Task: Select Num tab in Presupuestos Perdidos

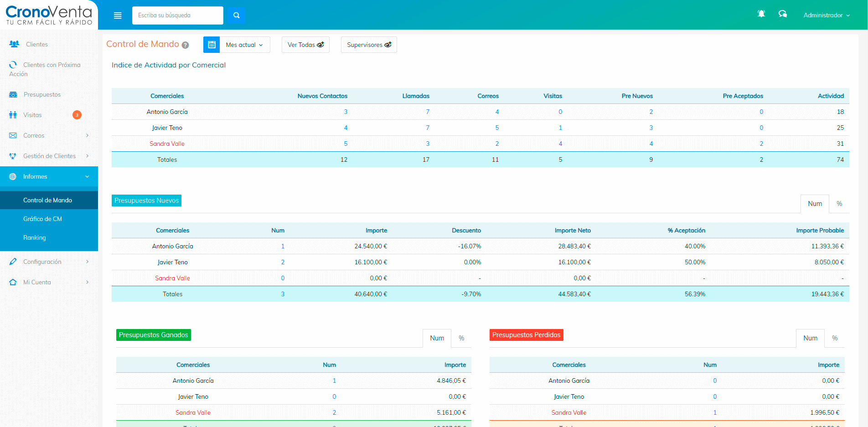Action: click(810, 338)
